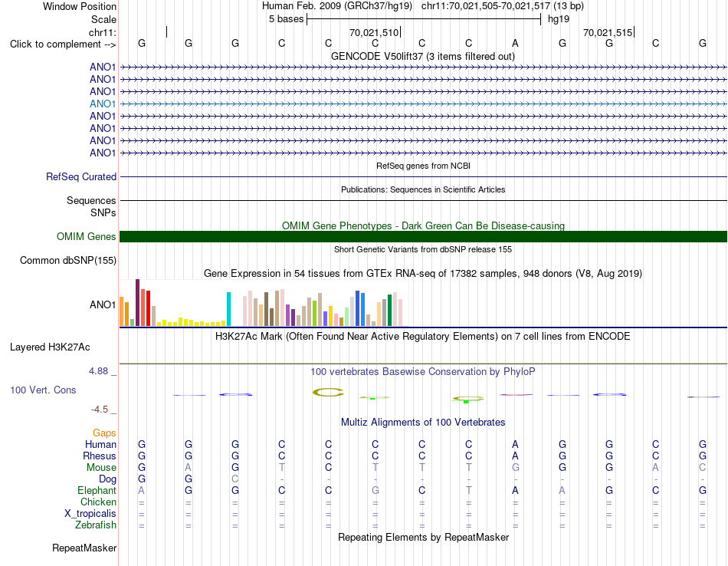
Task: Click the Sequences track label
Action: point(91,200)
